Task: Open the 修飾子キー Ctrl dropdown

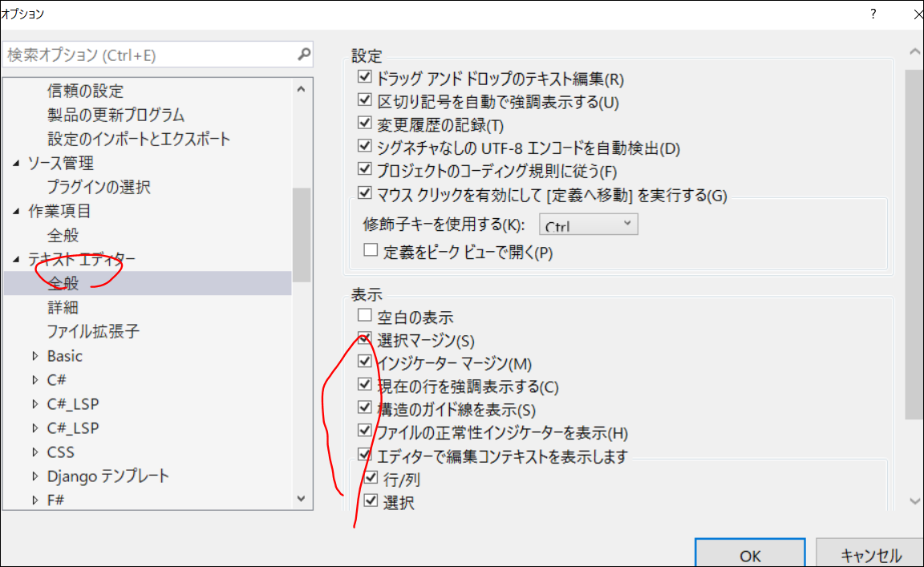Action: pyautogui.click(x=588, y=225)
